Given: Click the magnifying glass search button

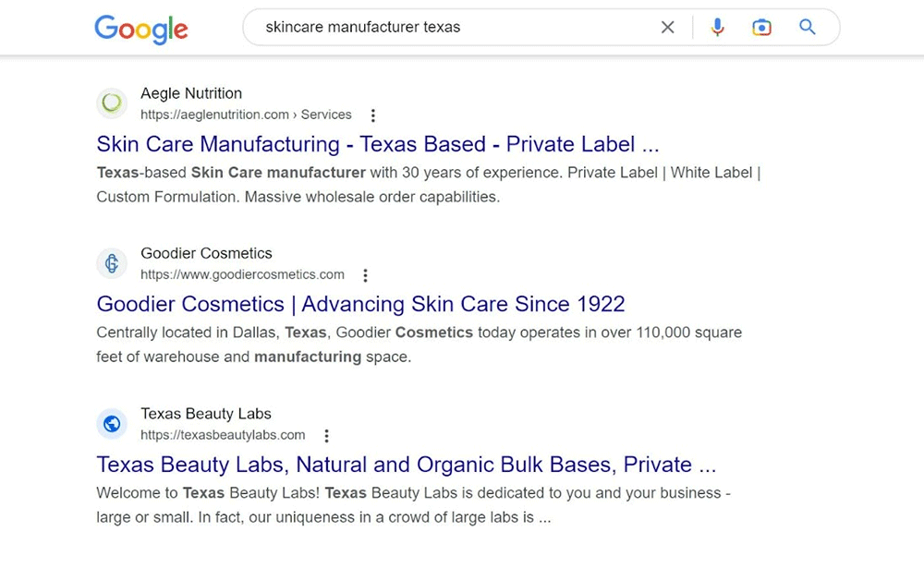Looking at the screenshot, I should click(x=808, y=28).
